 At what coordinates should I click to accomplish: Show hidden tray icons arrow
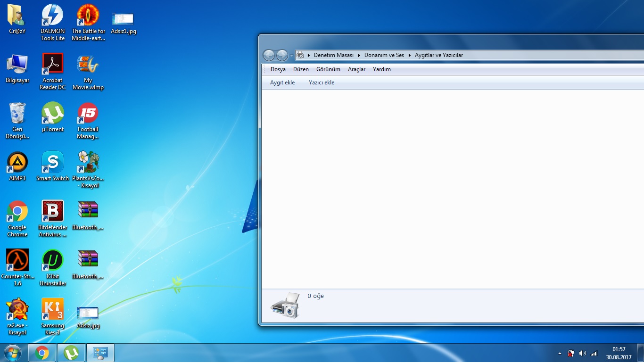(560, 353)
